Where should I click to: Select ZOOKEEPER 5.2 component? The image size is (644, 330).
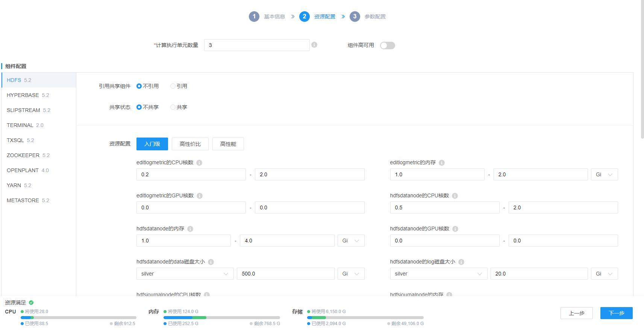click(x=39, y=155)
